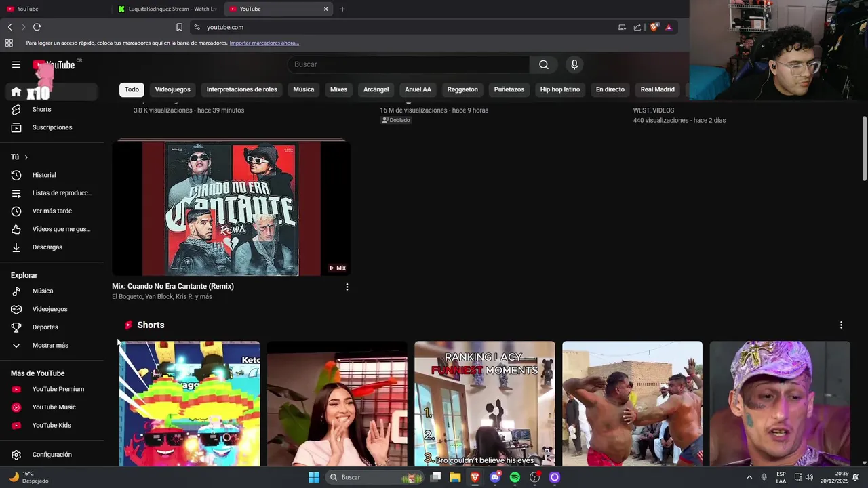The height and width of the screenshot is (488, 868).
Task: Select the Videojuegos filter chip
Action: click(172, 89)
